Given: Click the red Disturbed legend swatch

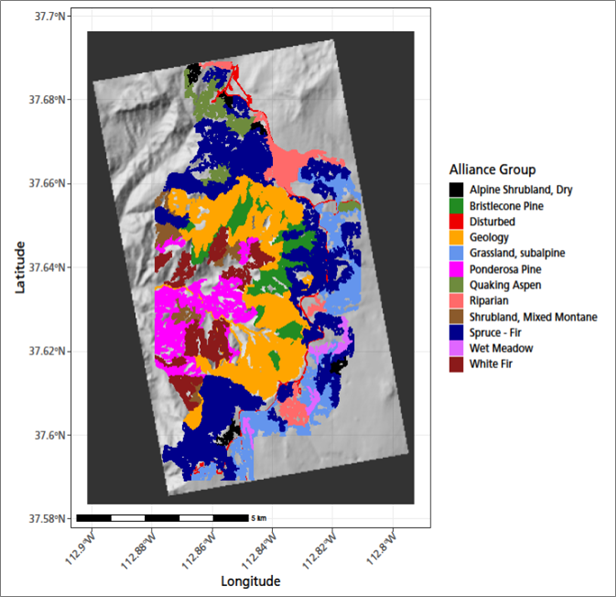Looking at the screenshot, I should (456, 222).
